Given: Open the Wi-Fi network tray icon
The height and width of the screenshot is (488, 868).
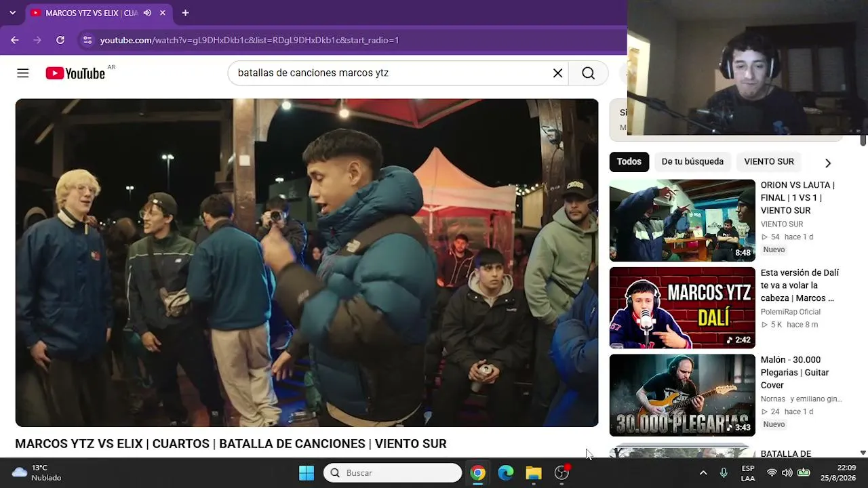Looking at the screenshot, I should [x=772, y=473].
